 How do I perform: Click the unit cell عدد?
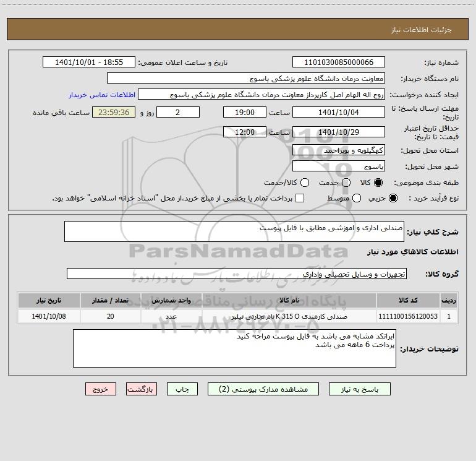point(171,316)
